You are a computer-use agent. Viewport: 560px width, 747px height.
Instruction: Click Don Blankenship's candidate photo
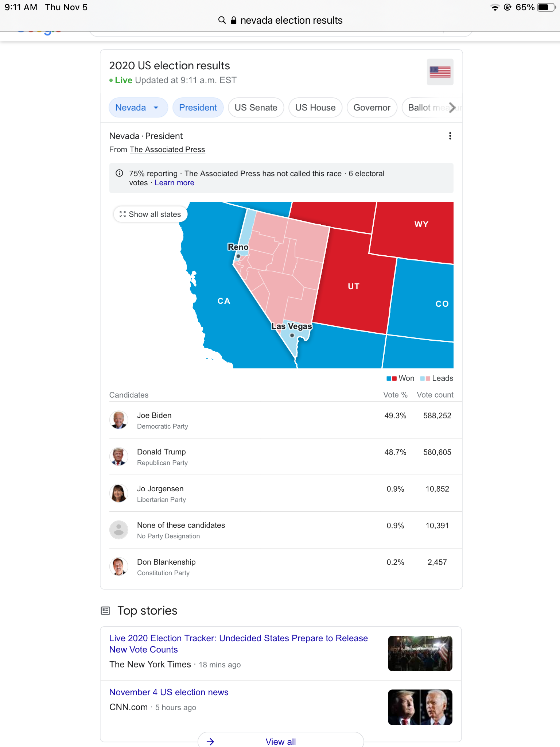(x=119, y=566)
